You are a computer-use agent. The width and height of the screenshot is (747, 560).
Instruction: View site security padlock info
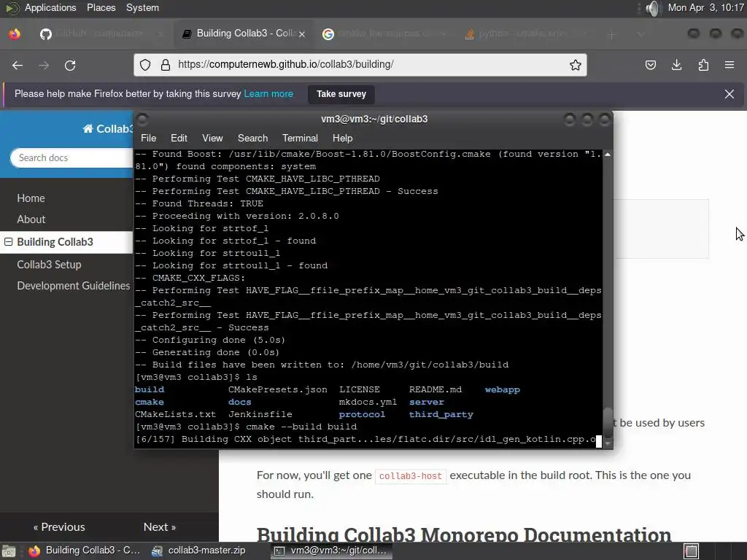(x=166, y=65)
